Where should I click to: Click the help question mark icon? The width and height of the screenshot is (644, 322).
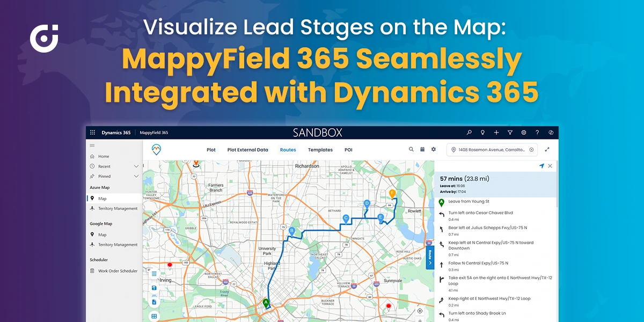tap(537, 133)
